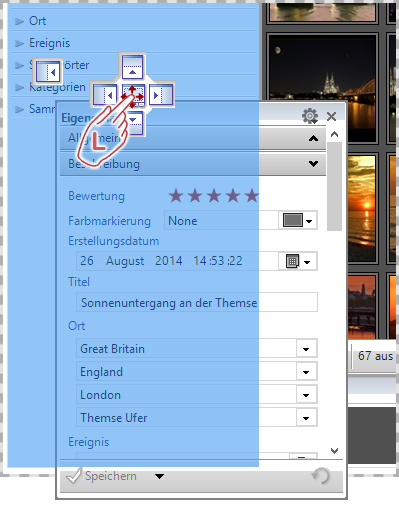399x508 pixels.
Task: Open the Speichern options arrow
Action: pyautogui.click(x=159, y=476)
